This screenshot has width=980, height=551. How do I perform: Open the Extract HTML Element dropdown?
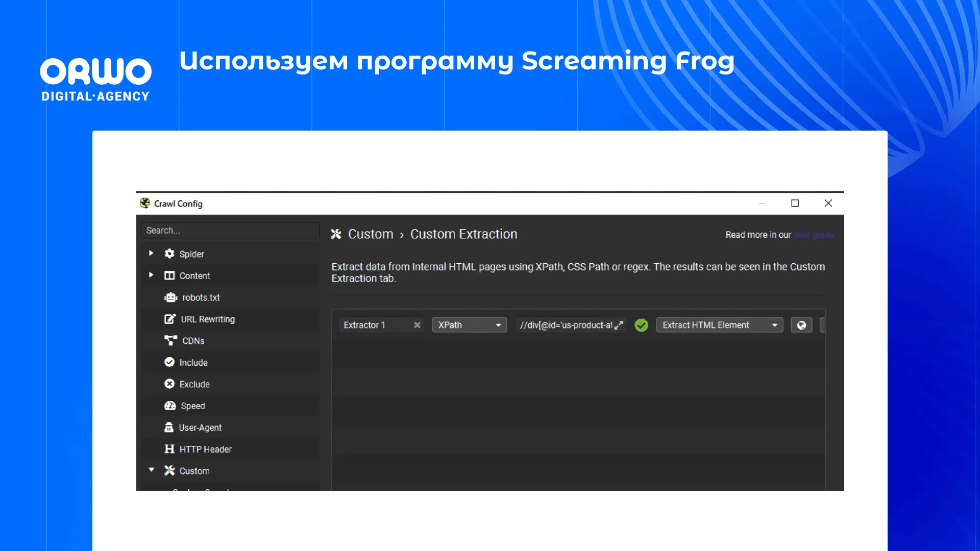719,325
